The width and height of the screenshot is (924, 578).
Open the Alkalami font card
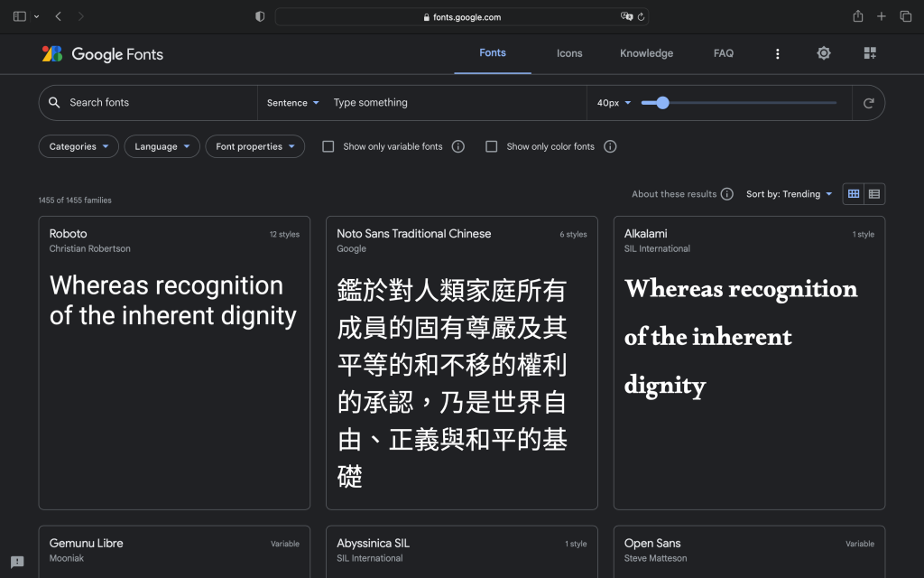tap(749, 363)
